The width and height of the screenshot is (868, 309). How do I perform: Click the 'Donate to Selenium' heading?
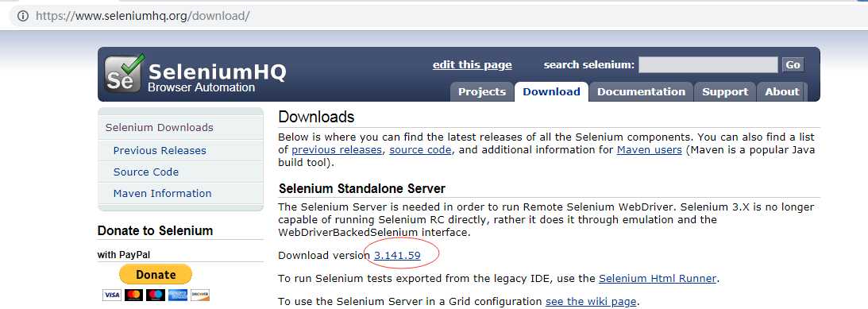[155, 231]
